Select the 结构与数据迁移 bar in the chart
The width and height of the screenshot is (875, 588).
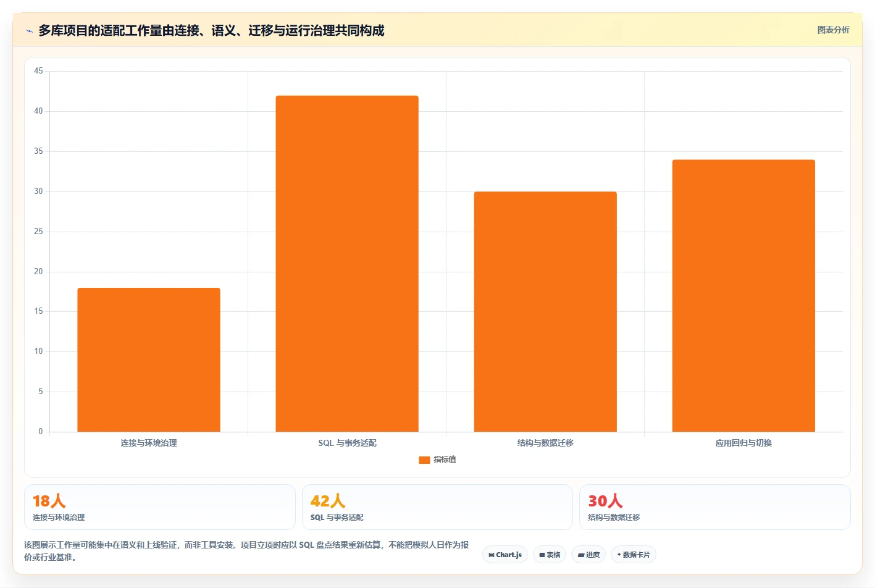[x=545, y=311]
